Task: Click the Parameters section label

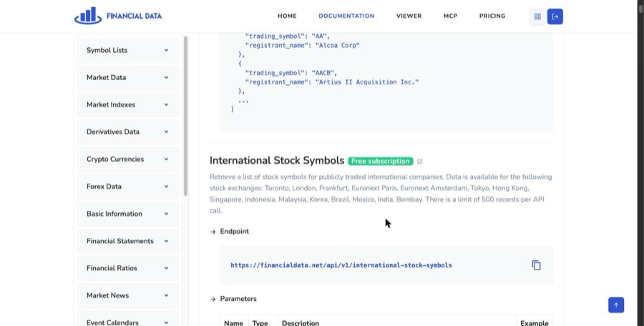Action: pos(238,299)
